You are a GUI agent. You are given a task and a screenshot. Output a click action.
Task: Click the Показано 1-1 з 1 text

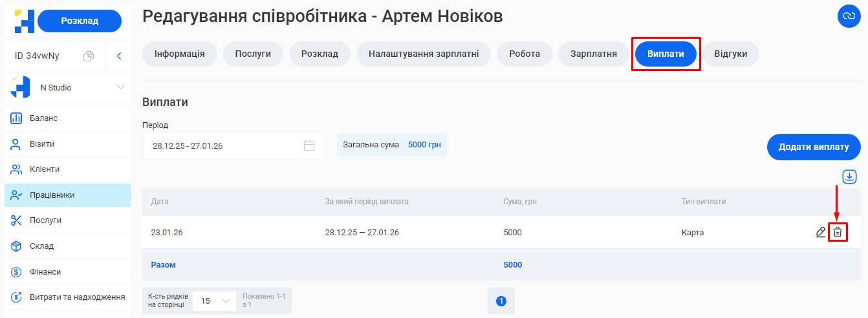264,299
